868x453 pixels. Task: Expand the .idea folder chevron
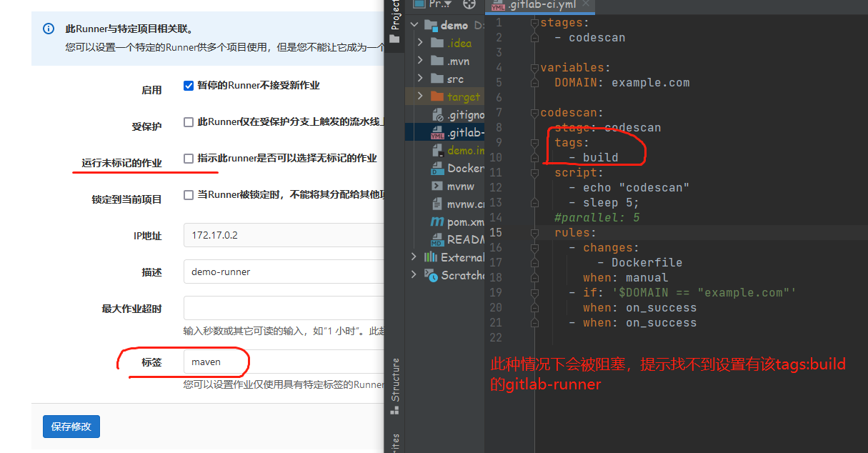click(420, 43)
